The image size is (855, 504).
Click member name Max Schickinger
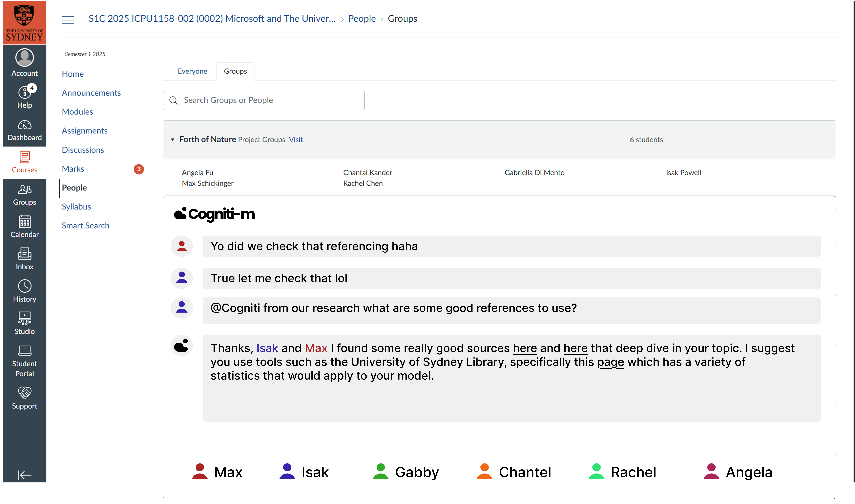[208, 183]
